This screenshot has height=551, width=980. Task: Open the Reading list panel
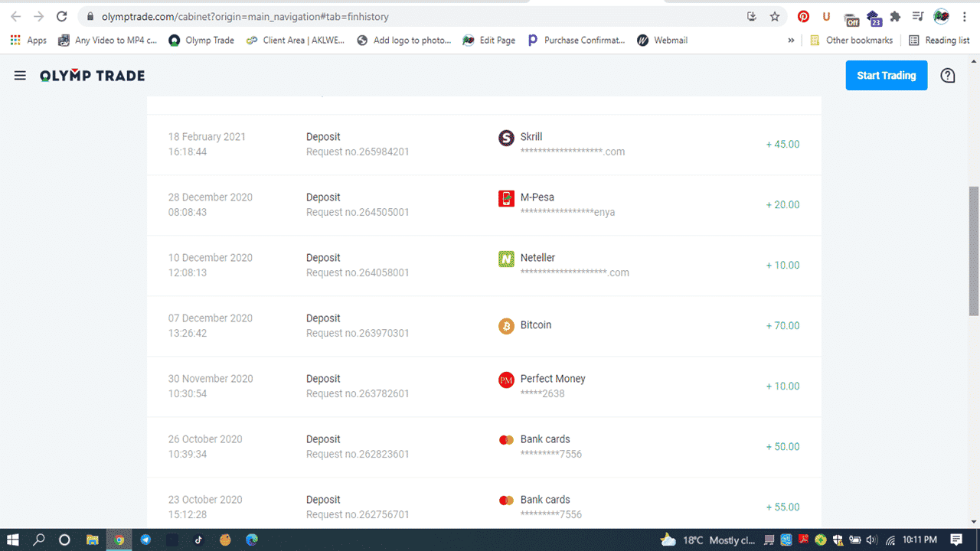click(939, 40)
